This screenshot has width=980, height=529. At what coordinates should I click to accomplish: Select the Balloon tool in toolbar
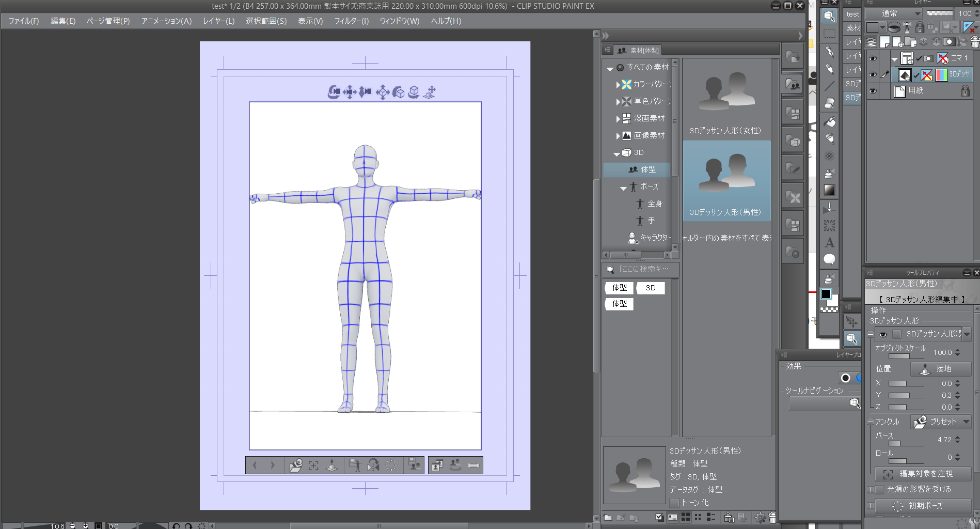pyautogui.click(x=829, y=259)
